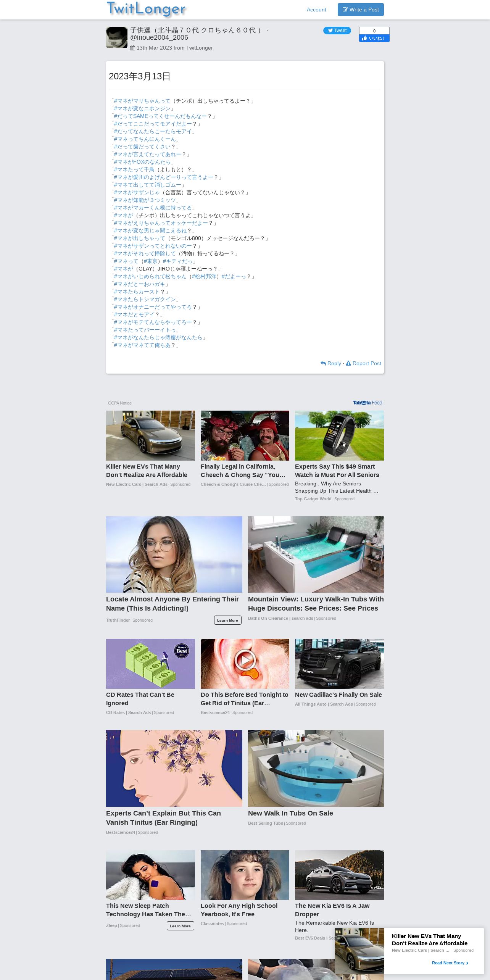Click the Write a Post button
This screenshot has width=490, height=980.
[x=361, y=10]
